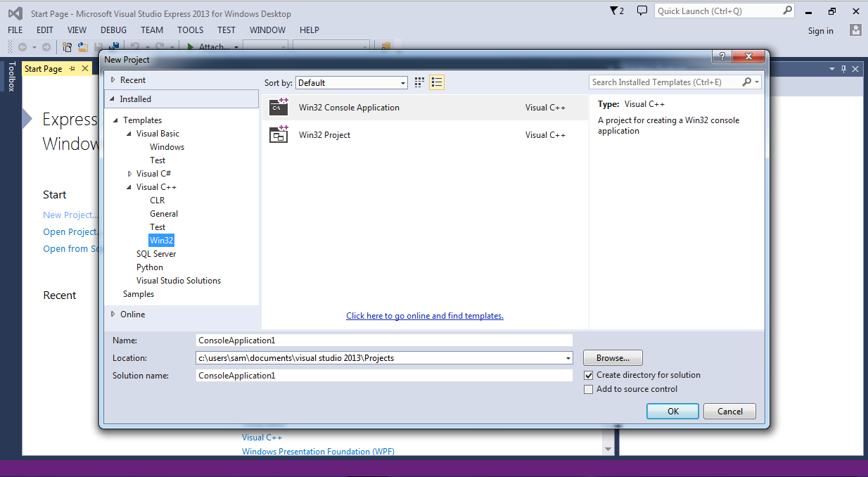Click the Visual Studio logo in title bar
Viewport: 868px width, 477px height.
coord(15,13)
